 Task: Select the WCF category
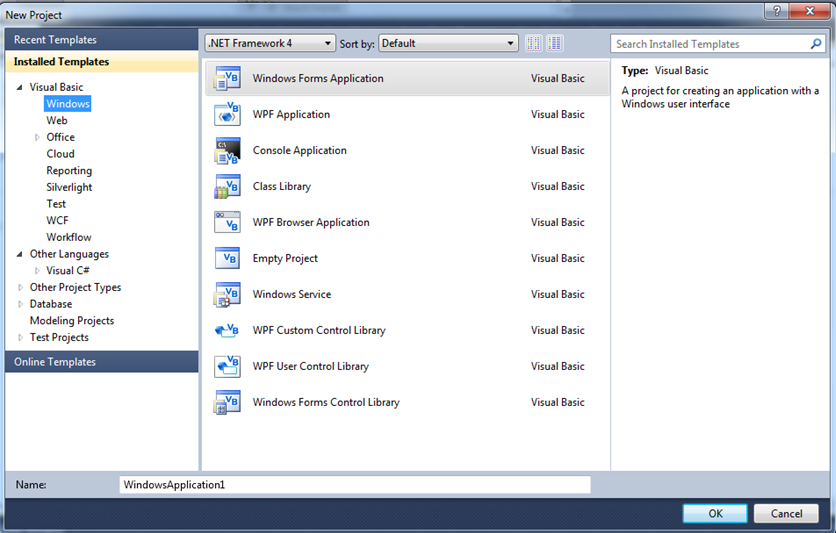coord(57,220)
